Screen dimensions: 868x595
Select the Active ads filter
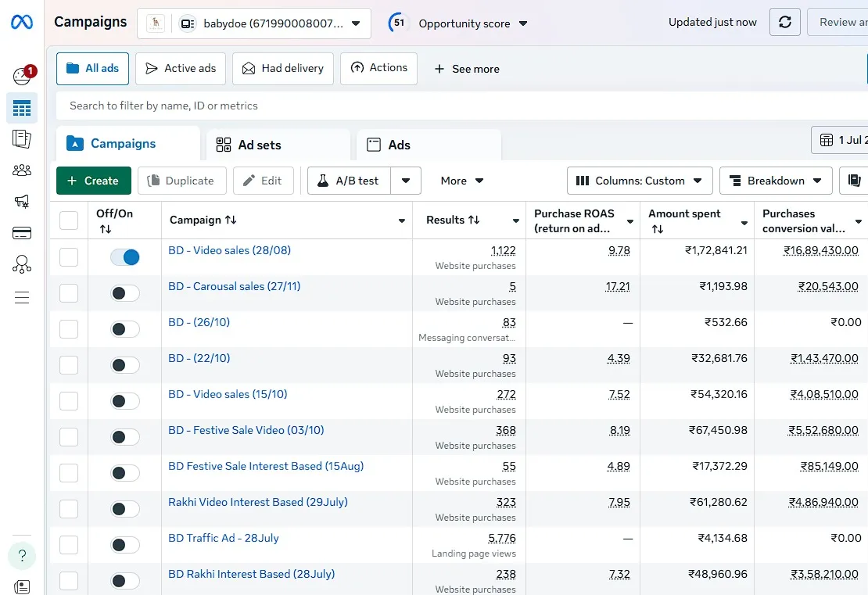[181, 69]
